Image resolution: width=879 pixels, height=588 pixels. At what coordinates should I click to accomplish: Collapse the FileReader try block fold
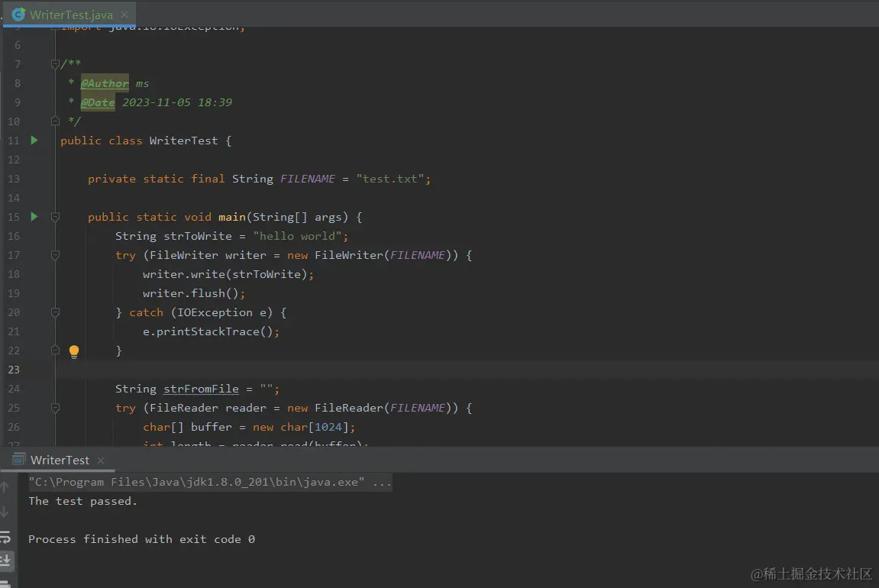click(x=55, y=408)
